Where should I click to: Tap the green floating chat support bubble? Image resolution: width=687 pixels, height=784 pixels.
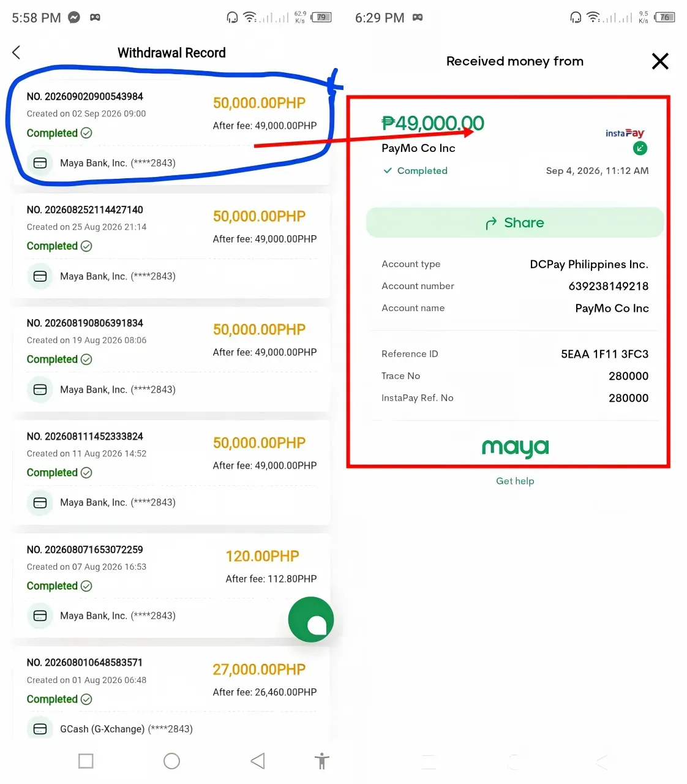pos(311,619)
